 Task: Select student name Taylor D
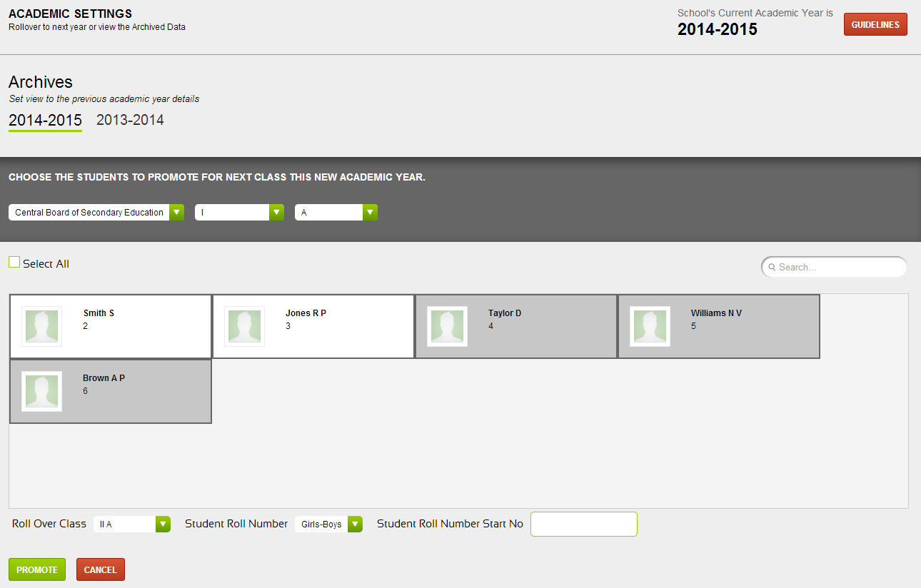(x=505, y=313)
